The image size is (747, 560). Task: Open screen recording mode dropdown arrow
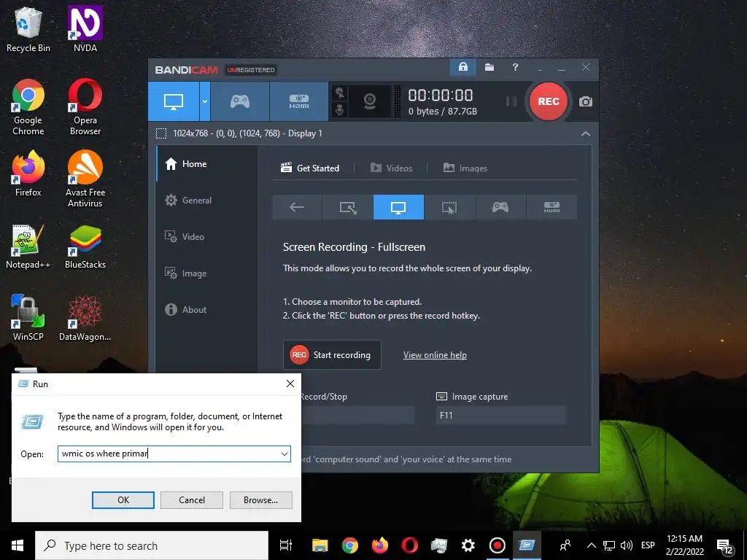[x=205, y=101]
